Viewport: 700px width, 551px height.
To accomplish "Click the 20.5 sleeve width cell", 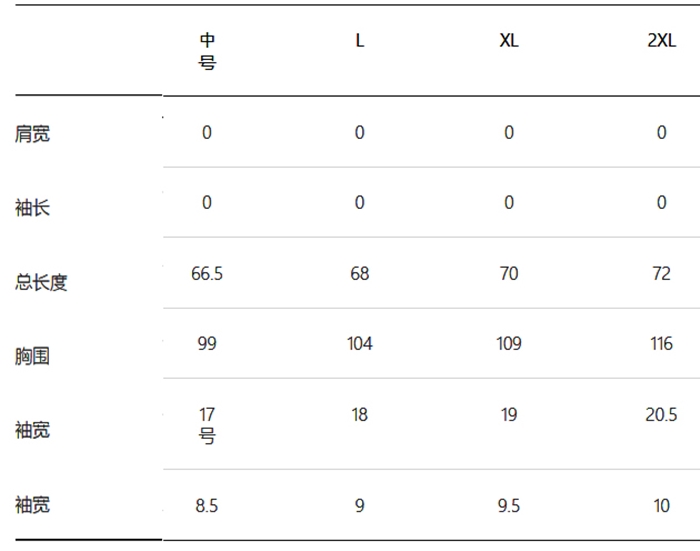I will [661, 415].
